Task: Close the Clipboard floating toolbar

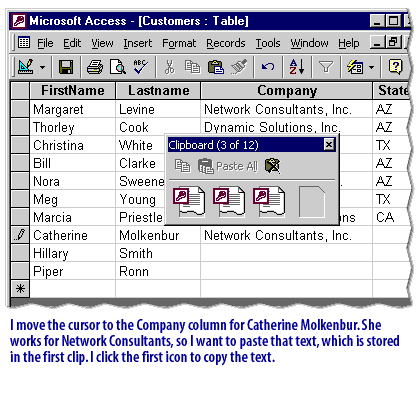Action: [x=329, y=145]
